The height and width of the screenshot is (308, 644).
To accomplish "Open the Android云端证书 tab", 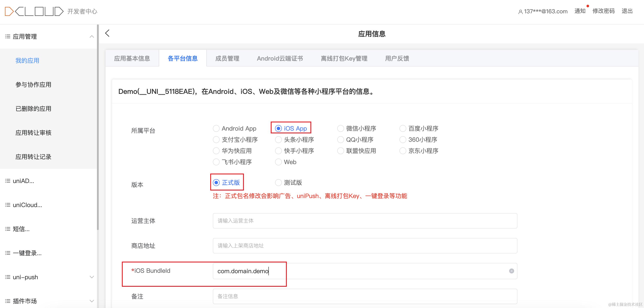I will pyautogui.click(x=280, y=58).
